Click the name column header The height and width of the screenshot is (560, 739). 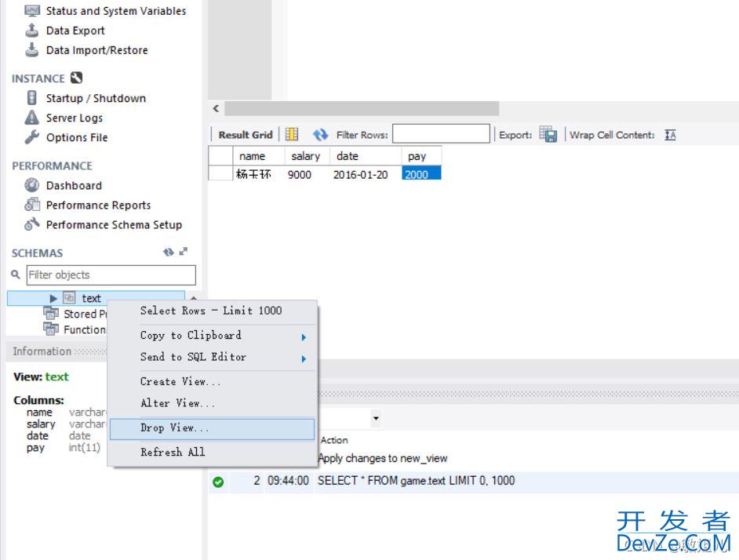click(x=259, y=156)
